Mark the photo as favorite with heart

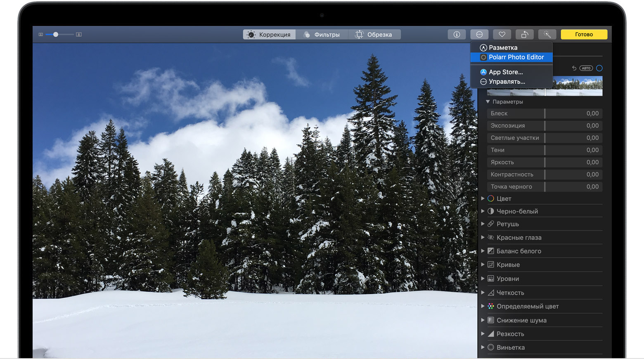coord(502,35)
